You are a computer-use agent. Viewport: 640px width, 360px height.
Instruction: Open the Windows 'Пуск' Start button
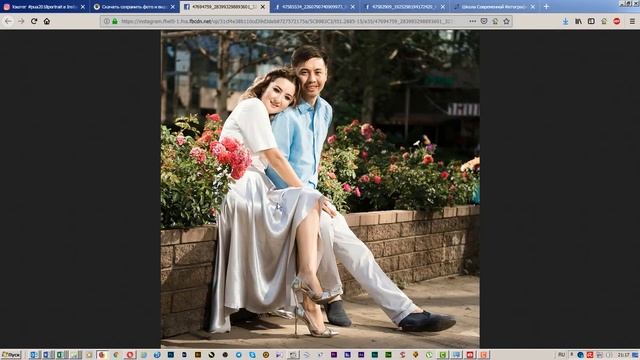point(11,355)
